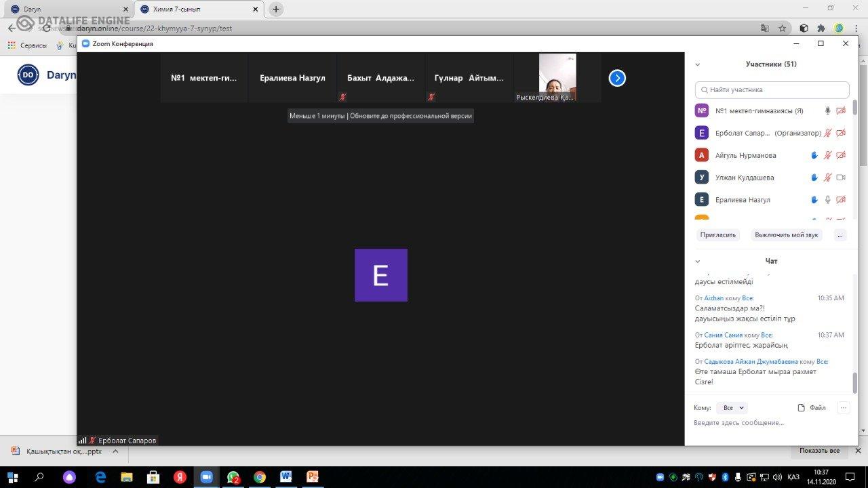The image size is (868, 488).
Task: Open the Кому recipient dropdown Все
Action: [732, 408]
